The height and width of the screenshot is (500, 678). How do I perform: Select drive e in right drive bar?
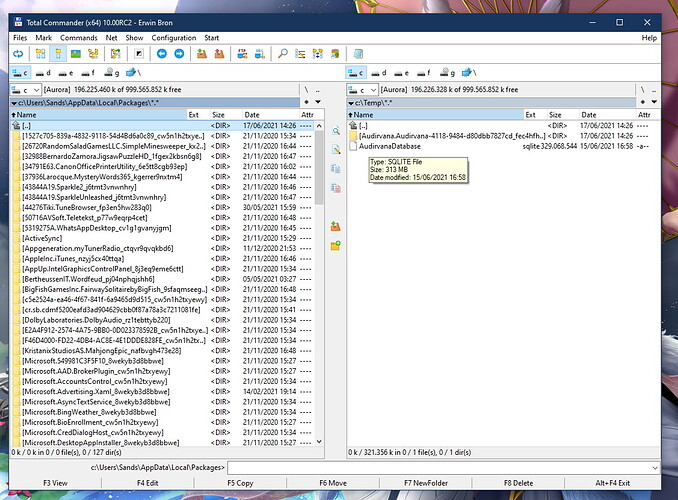401,73
